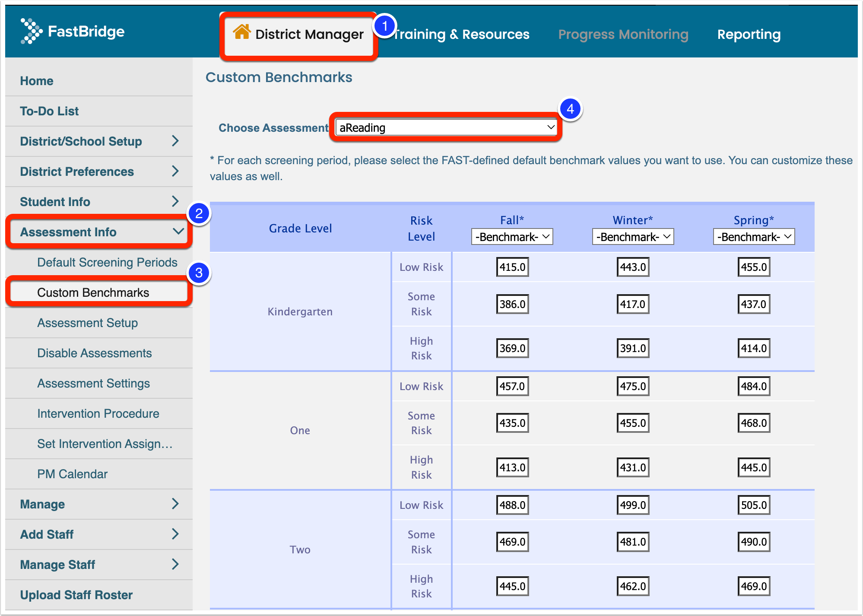The width and height of the screenshot is (863, 616).
Task: Open Set Intervention Assignment page
Action: (105, 444)
